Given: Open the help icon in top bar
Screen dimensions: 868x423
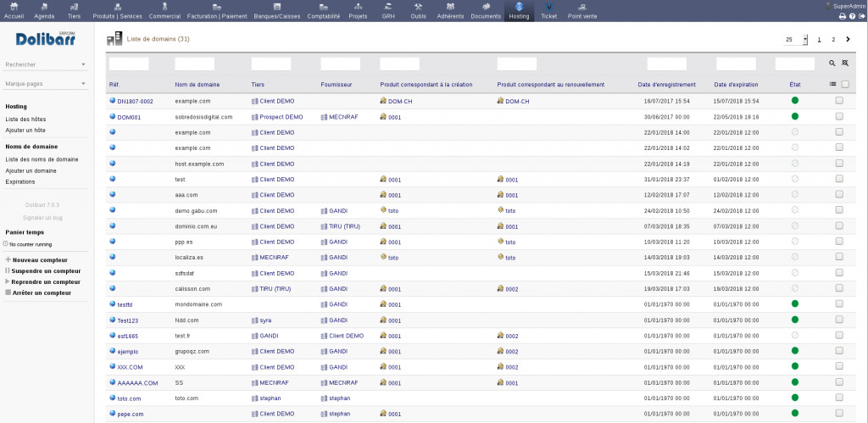Looking at the screenshot, I should (x=851, y=16).
